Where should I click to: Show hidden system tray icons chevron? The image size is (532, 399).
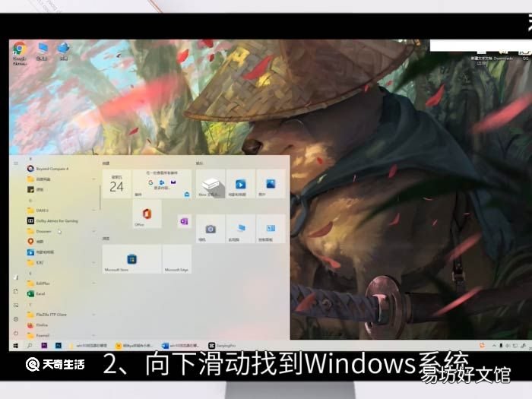click(494, 346)
